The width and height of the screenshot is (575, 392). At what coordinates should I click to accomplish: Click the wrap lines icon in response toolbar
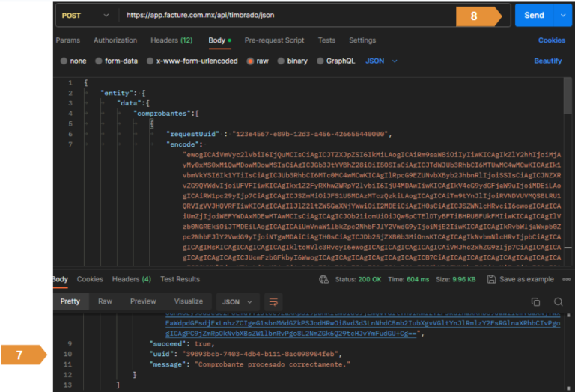coord(273,301)
